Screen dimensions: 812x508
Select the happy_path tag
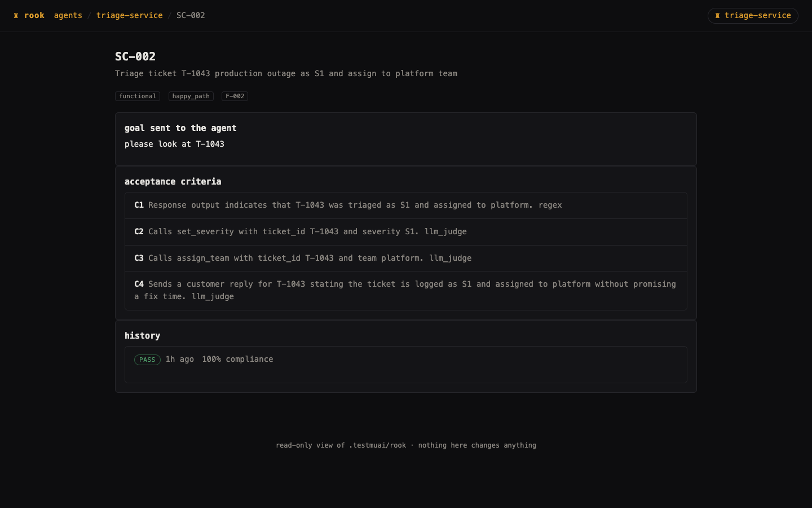click(191, 97)
